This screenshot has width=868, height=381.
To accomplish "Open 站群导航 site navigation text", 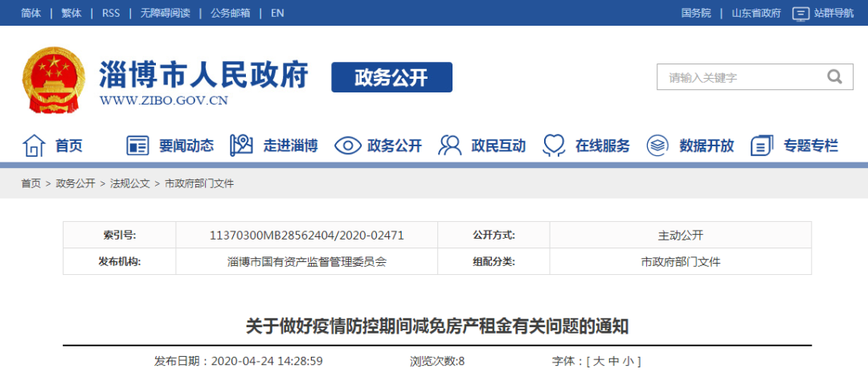I will [x=833, y=14].
